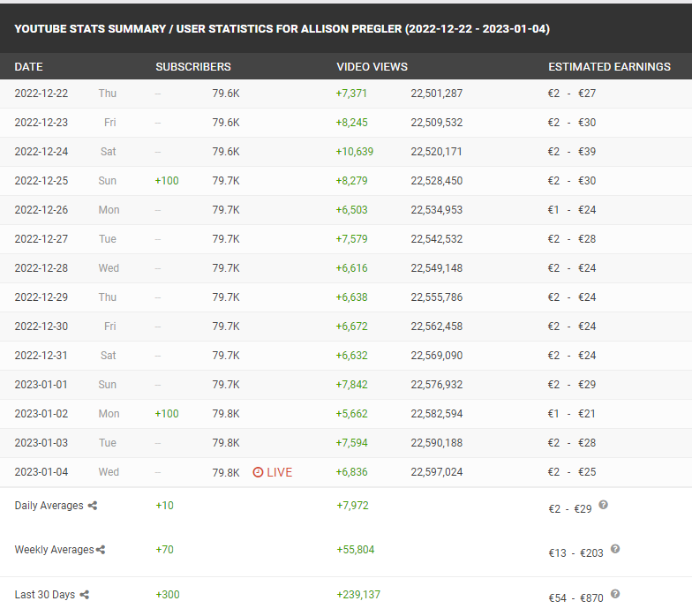The width and height of the screenshot is (692, 616).
Task: Click 79.8K subscriber count on 2023-01-04 row
Action: [226, 473]
